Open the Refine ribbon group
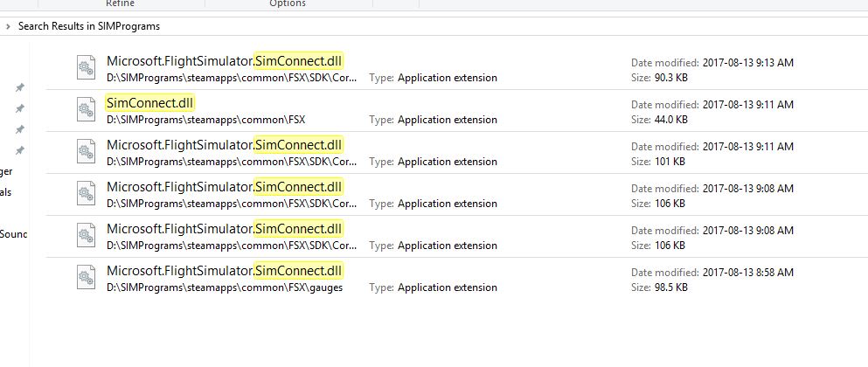This screenshot has height=367, width=868. coord(120,3)
